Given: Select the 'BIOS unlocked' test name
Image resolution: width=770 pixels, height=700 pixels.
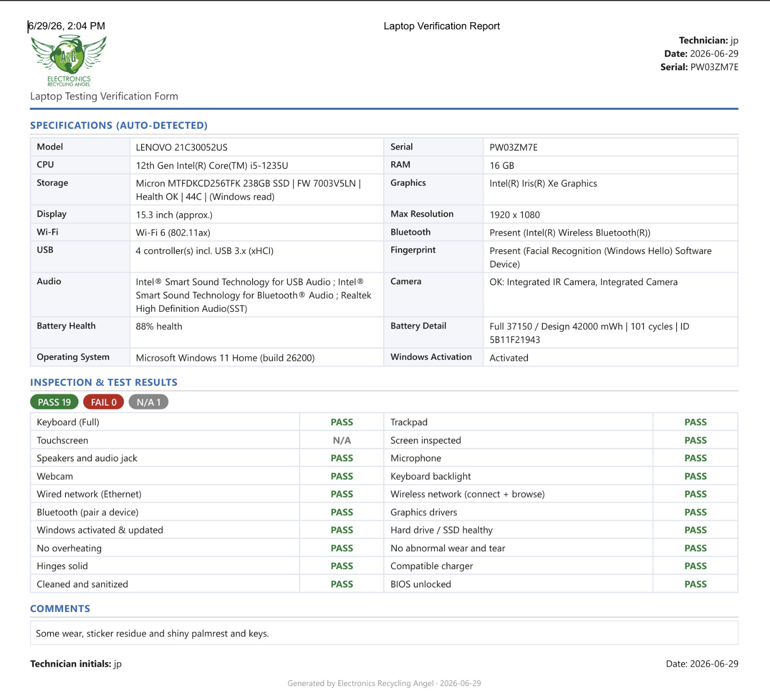Looking at the screenshot, I should click(x=421, y=584).
